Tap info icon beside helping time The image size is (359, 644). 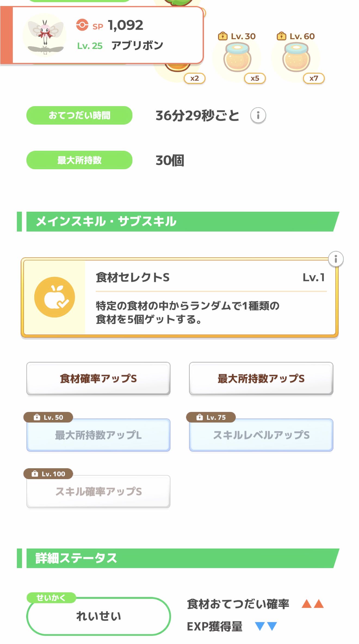258,116
